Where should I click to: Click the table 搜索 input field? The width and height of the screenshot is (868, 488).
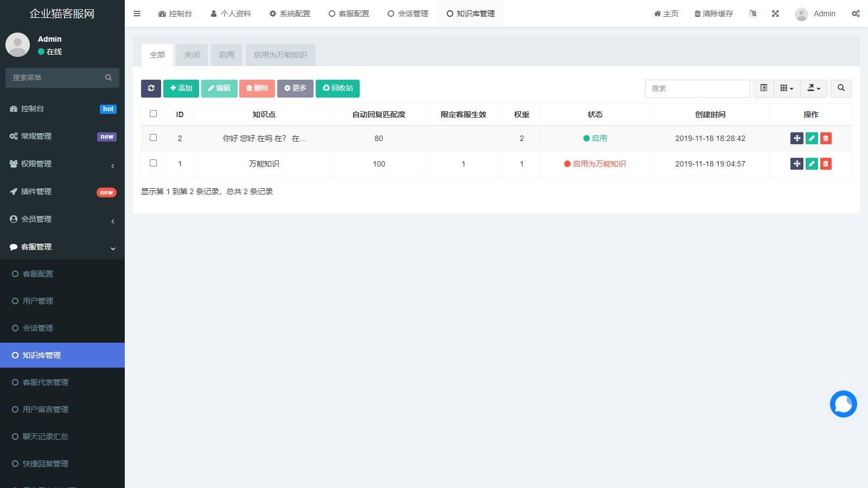coord(697,88)
